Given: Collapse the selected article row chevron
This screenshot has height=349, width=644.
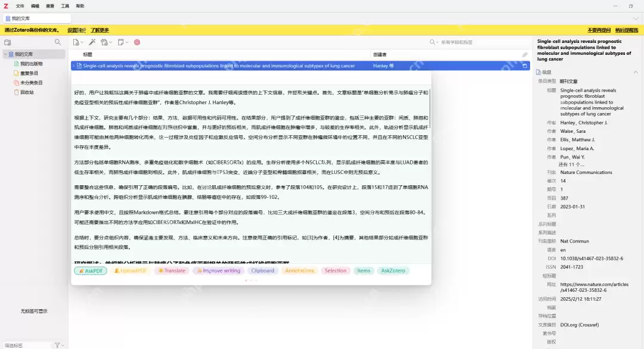Looking at the screenshot, I should click(x=75, y=65).
